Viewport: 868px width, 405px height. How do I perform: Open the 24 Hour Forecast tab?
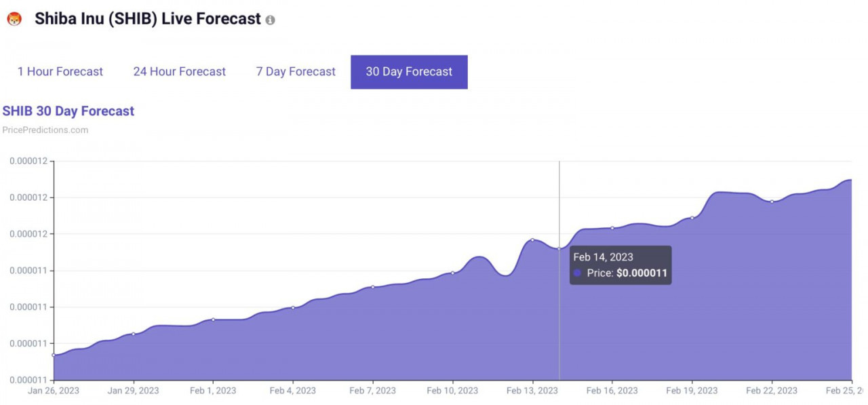[x=180, y=72]
